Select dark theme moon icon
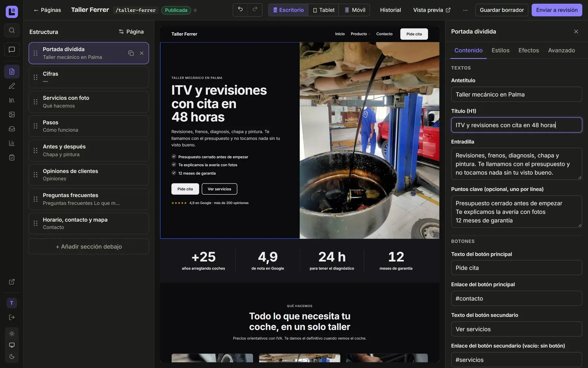The image size is (588, 368). pos(12,357)
